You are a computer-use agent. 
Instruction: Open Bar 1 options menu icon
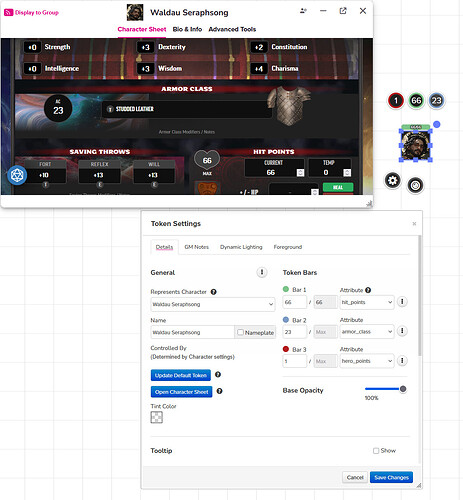pyautogui.click(x=402, y=302)
